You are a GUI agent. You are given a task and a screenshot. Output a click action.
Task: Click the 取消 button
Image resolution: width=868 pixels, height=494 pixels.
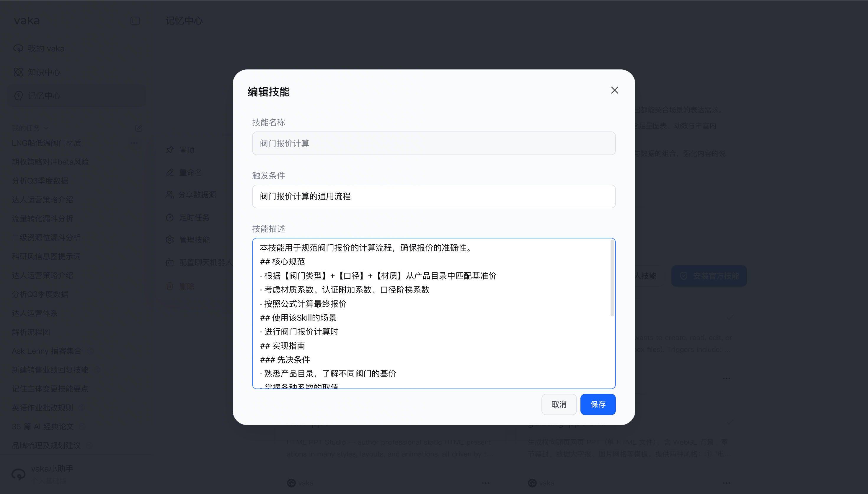point(559,404)
